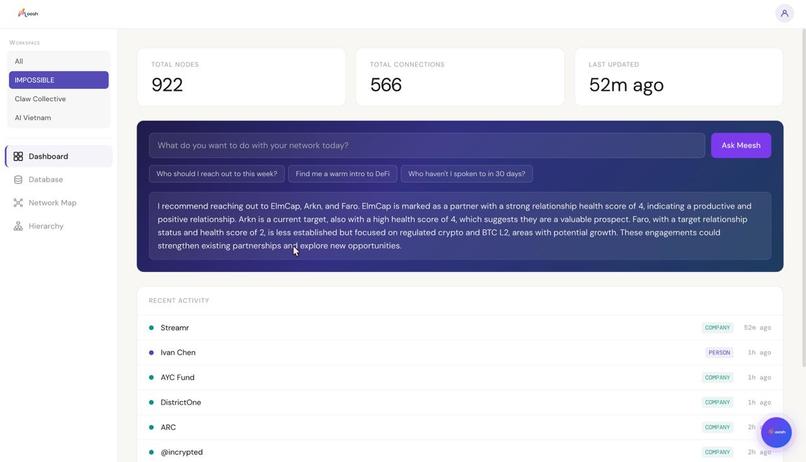Click the purple dot beside Ivan Chen
806x462 pixels.
pos(151,353)
